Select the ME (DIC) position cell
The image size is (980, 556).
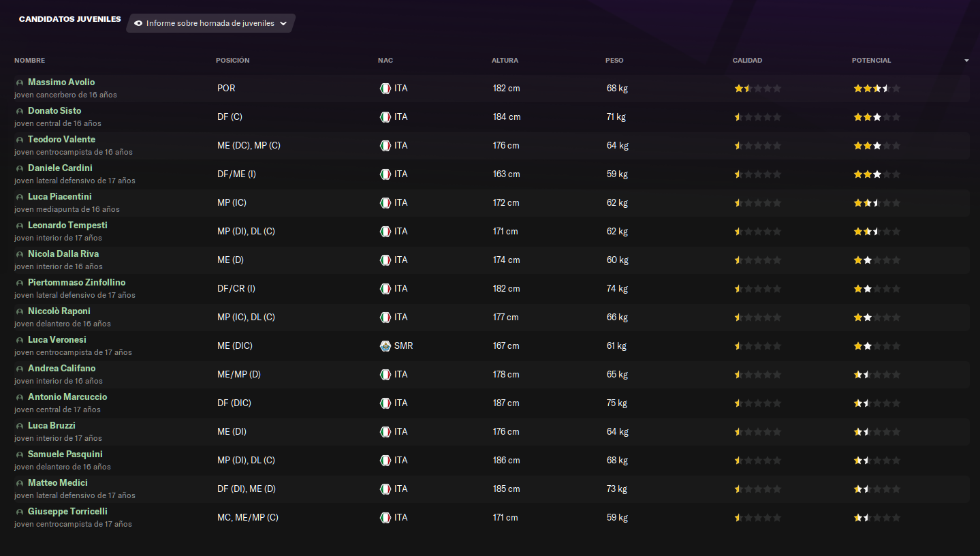point(235,345)
